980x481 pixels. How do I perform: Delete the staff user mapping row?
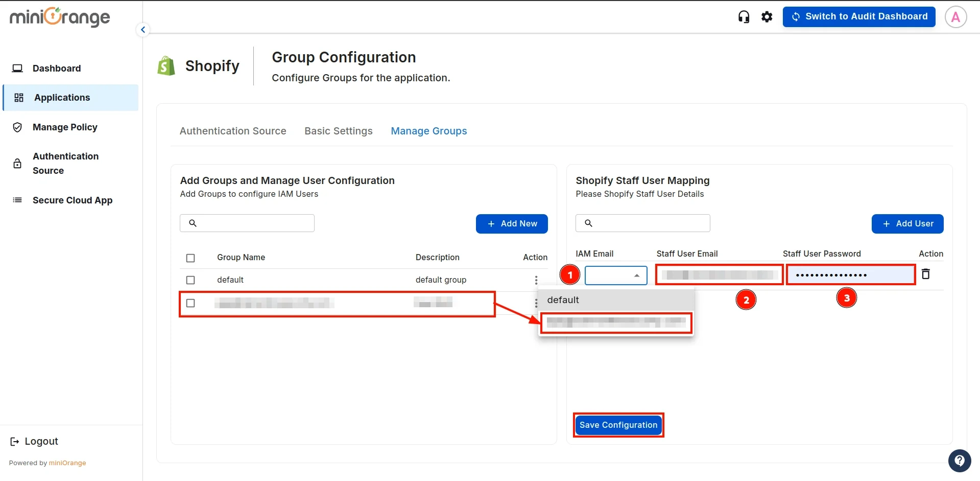tap(926, 274)
